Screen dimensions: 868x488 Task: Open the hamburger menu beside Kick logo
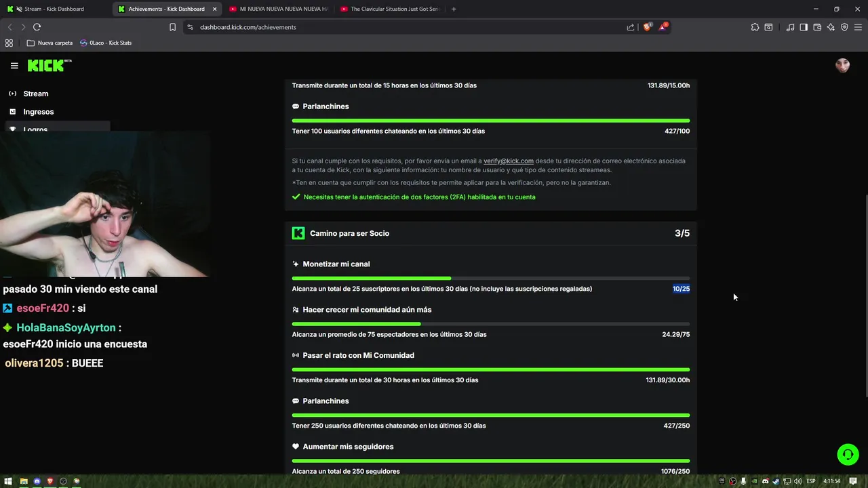pyautogui.click(x=14, y=66)
